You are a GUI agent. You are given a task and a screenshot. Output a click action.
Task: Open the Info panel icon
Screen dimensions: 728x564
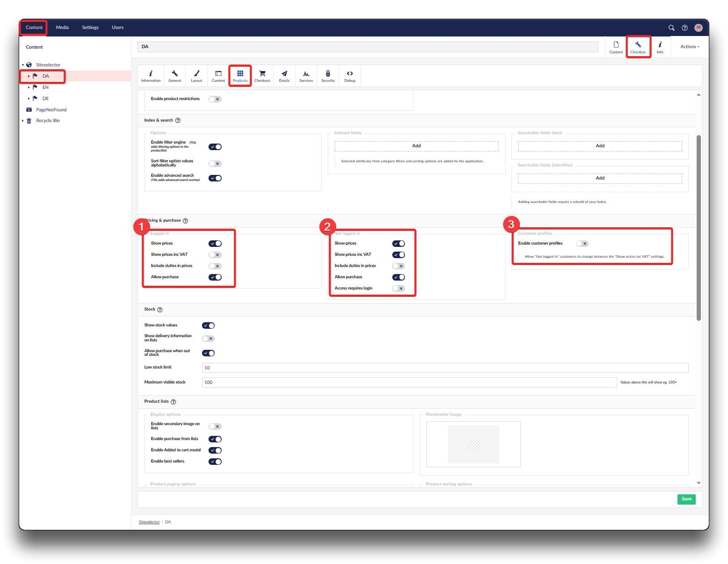(660, 47)
